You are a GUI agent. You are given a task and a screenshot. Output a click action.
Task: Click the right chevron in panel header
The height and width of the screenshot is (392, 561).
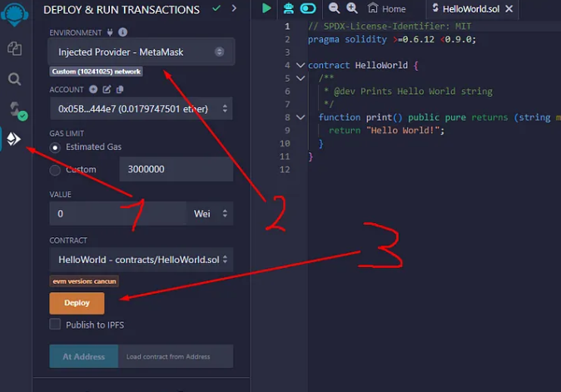click(234, 7)
